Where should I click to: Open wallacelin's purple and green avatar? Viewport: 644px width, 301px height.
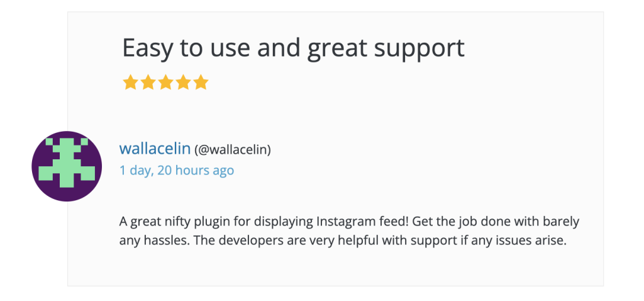coord(67,166)
